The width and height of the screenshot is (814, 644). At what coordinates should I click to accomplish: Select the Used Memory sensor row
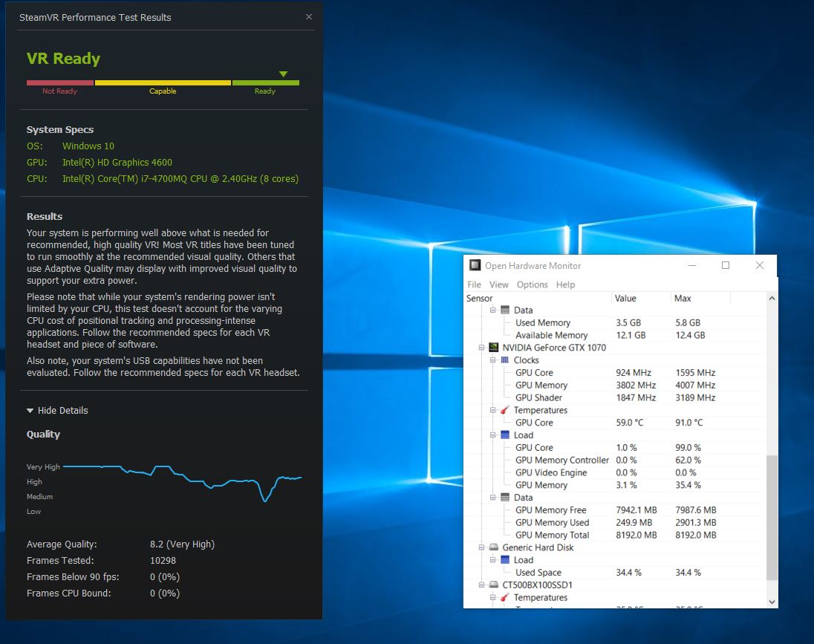[x=615, y=322]
